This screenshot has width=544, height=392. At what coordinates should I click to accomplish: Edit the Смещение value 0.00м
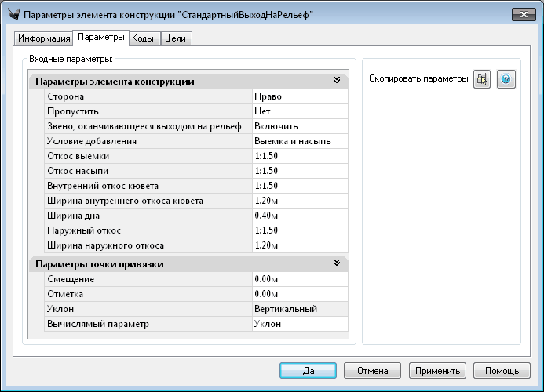[299, 278]
